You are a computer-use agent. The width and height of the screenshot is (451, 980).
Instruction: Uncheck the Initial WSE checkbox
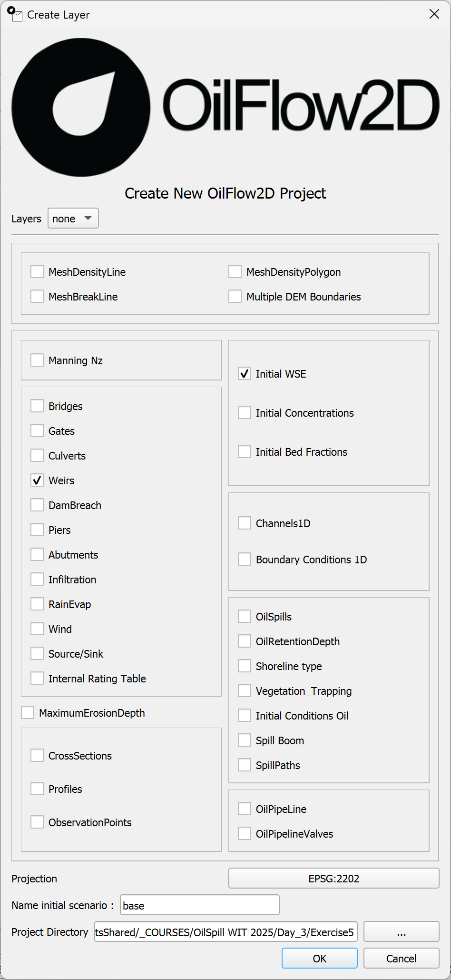coord(245,374)
